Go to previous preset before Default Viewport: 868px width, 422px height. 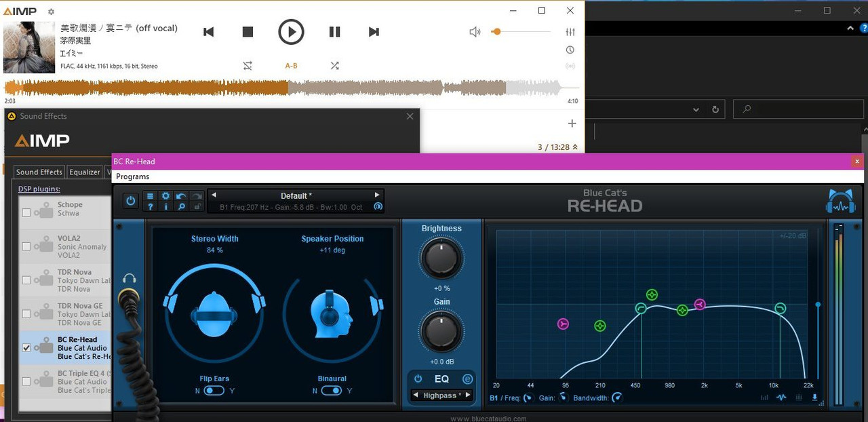click(214, 195)
